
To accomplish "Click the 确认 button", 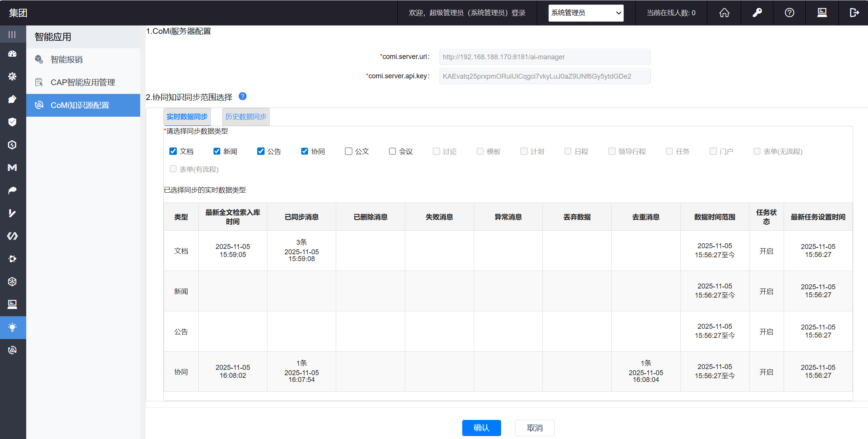I will click(x=481, y=428).
